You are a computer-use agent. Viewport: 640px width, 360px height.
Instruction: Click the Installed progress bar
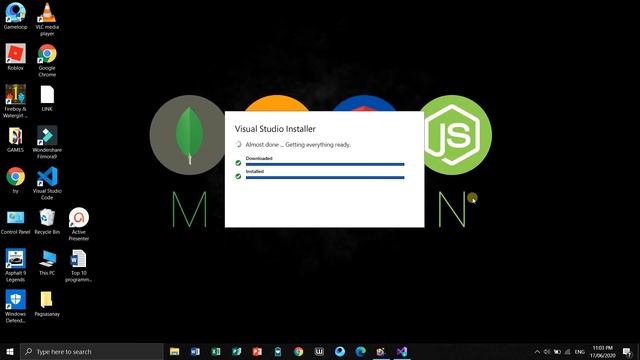click(325, 177)
